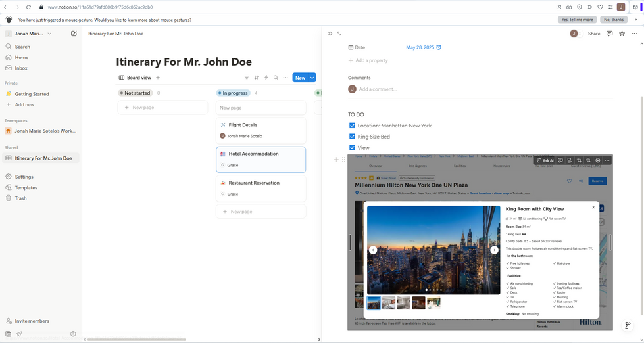644x343 pixels.
Task: View the image full size via the magnifier icon
Action: (x=589, y=160)
